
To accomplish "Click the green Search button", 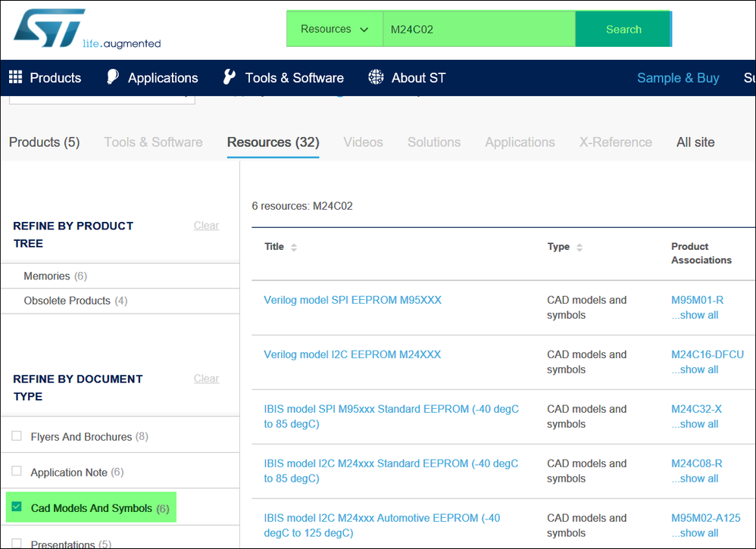I will (x=623, y=29).
